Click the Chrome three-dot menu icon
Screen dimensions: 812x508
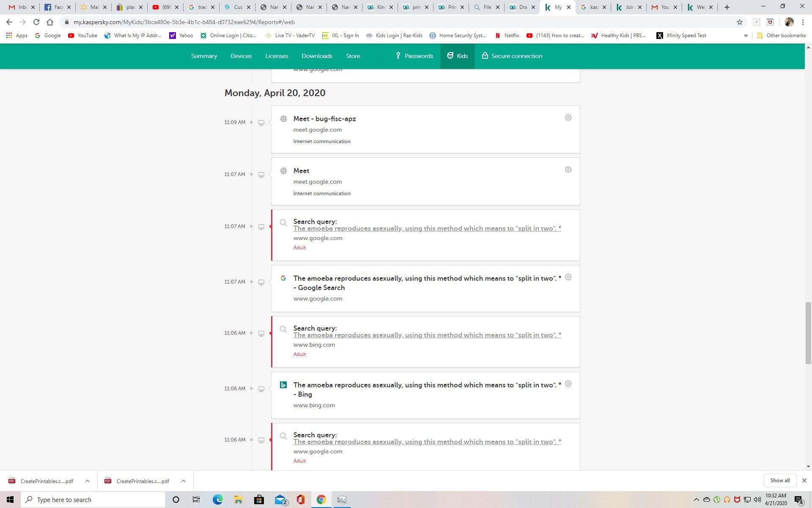pos(803,22)
